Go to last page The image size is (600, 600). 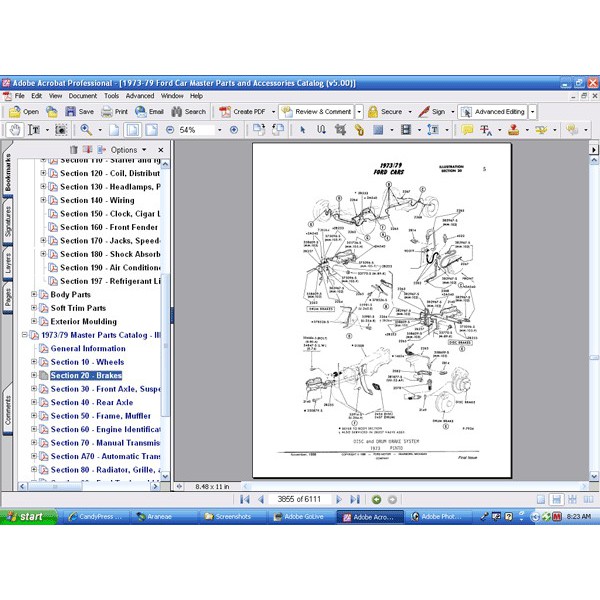(355, 499)
